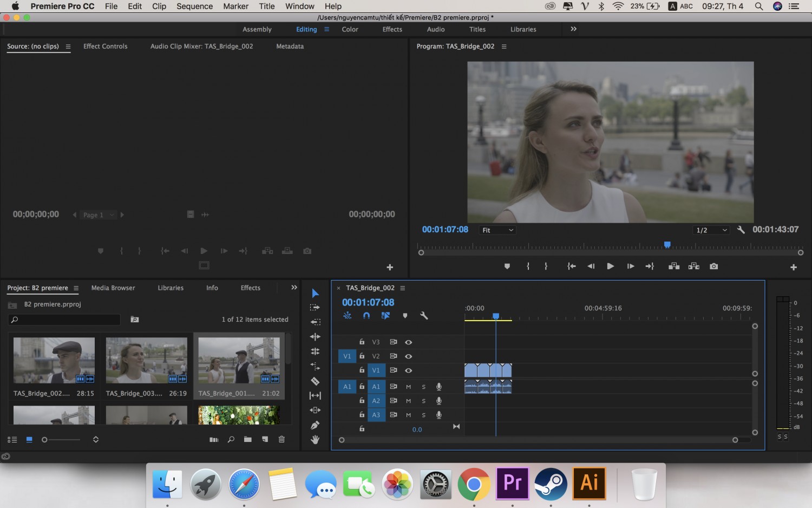Open the Sequence menu
Image resolution: width=812 pixels, height=508 pixels.
click(x=194, y=6)
